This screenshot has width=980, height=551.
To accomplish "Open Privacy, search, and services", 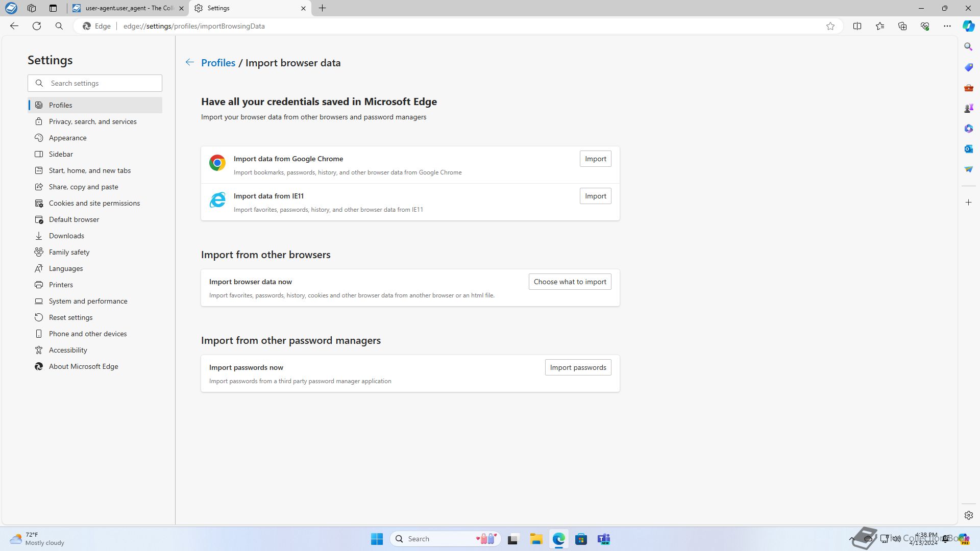I will click(95, 121).
